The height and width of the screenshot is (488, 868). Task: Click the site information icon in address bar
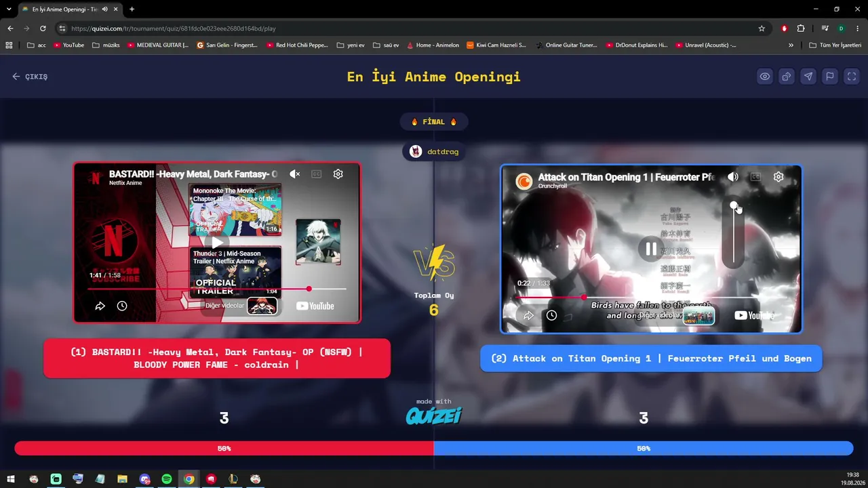[x=62, y=28]
